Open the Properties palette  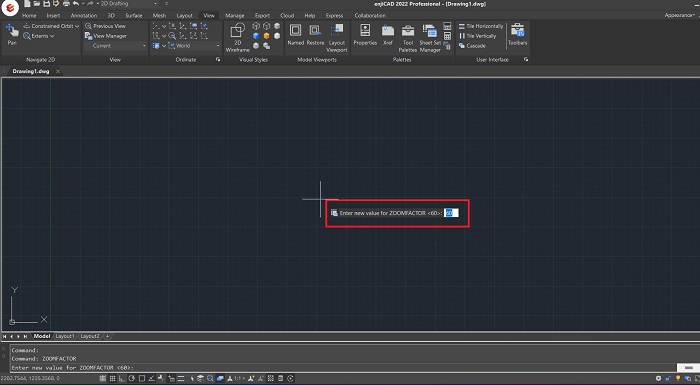(365, 34)
